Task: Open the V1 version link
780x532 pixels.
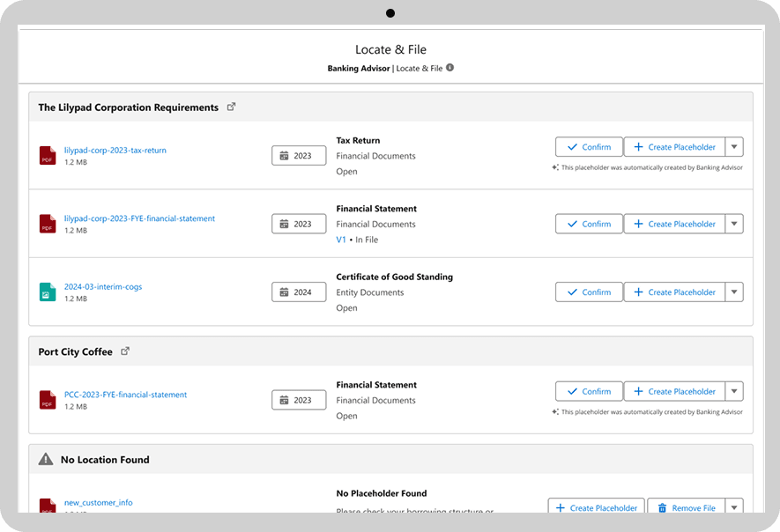Action: [341, 240]
